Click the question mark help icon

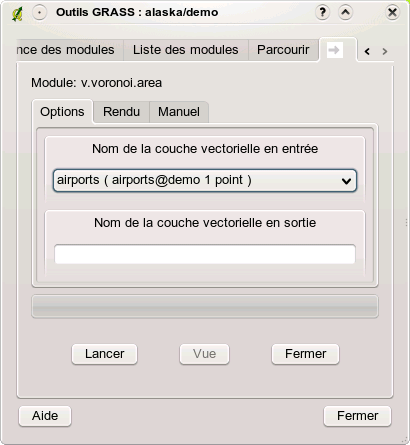tap(322, 13)
